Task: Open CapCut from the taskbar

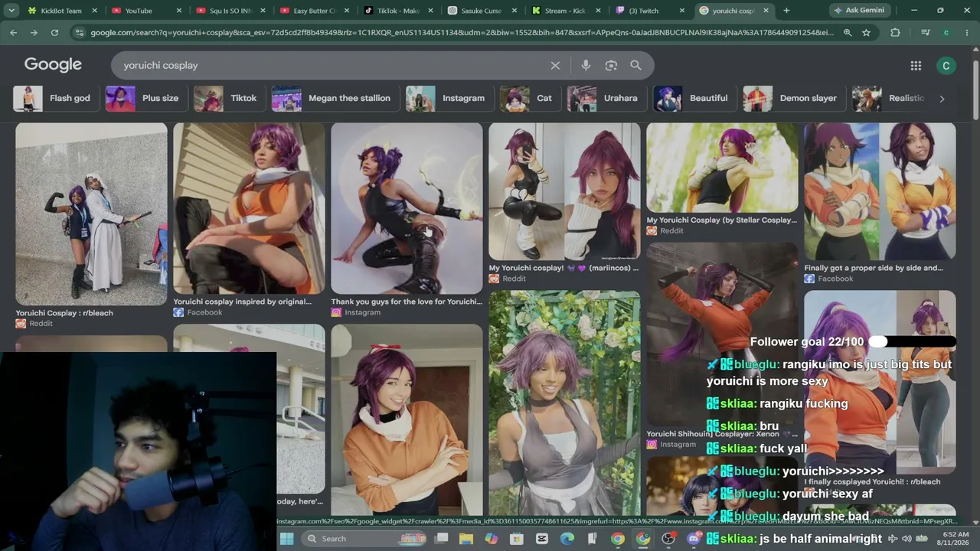Action: [x=541, y=539]
